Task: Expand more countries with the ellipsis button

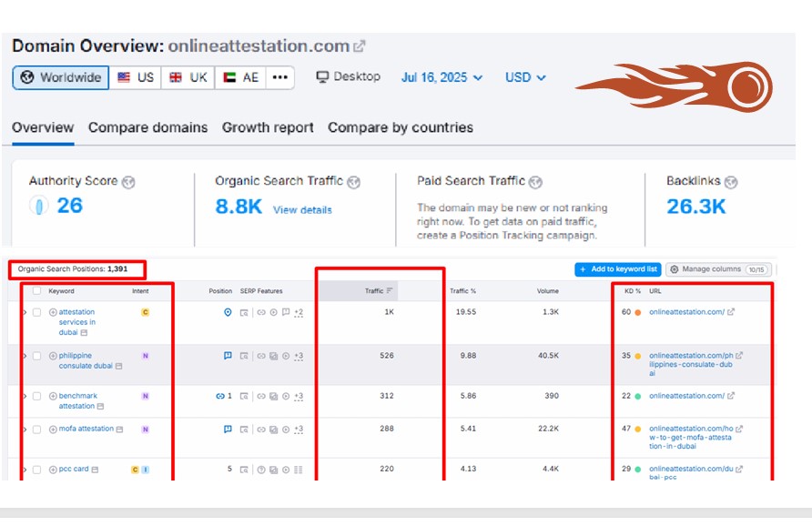Action: point(280,77)
